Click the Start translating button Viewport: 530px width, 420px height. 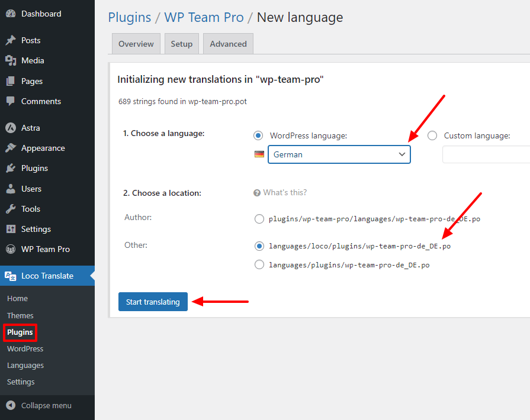(153, 302)
